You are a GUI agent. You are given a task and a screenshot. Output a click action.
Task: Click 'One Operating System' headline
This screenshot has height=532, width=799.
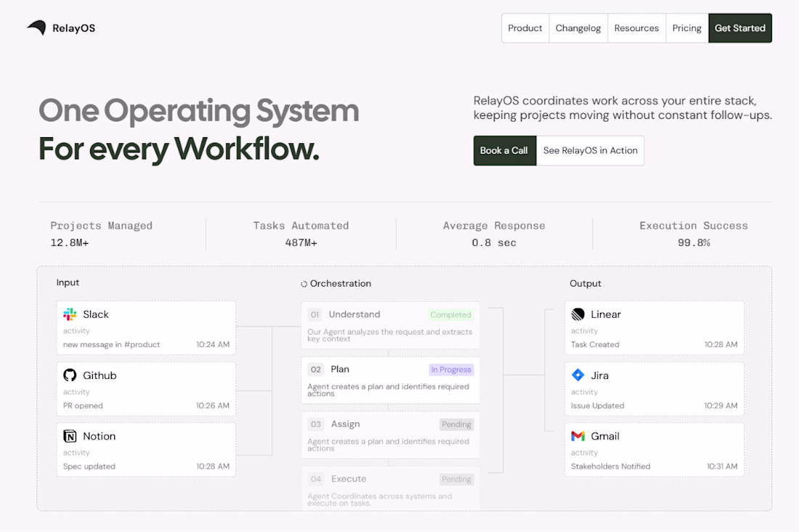tap(199, 110)
